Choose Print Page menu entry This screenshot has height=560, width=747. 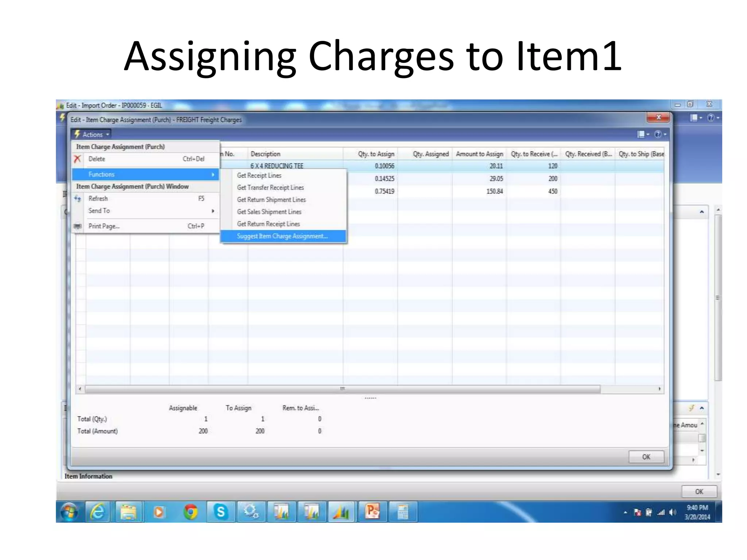click(146, 226)
